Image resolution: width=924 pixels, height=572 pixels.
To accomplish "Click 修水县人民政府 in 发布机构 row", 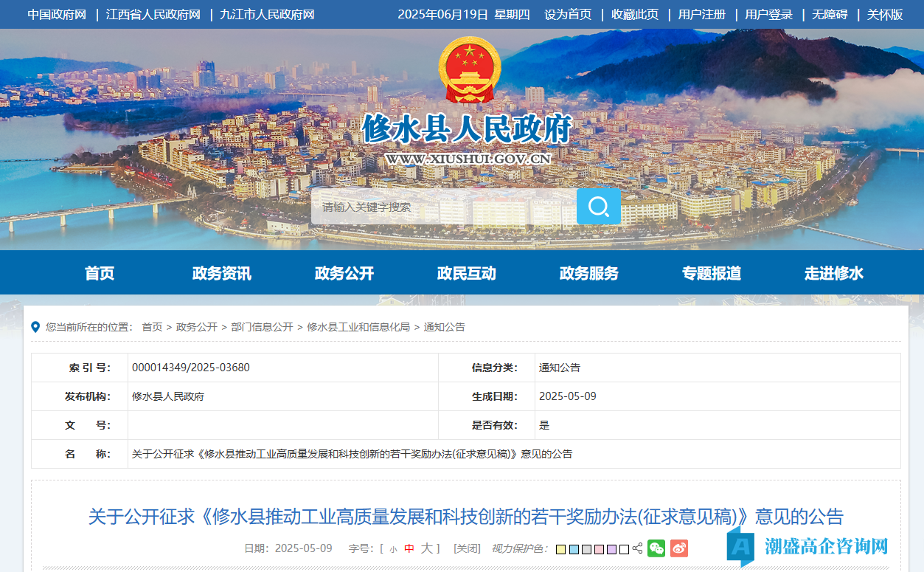I will [x=168, y=396].
